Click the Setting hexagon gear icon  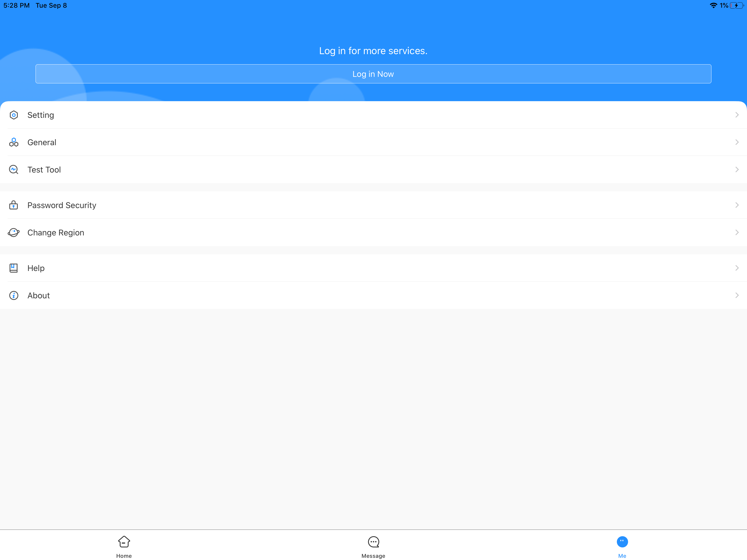click(13, 115)
